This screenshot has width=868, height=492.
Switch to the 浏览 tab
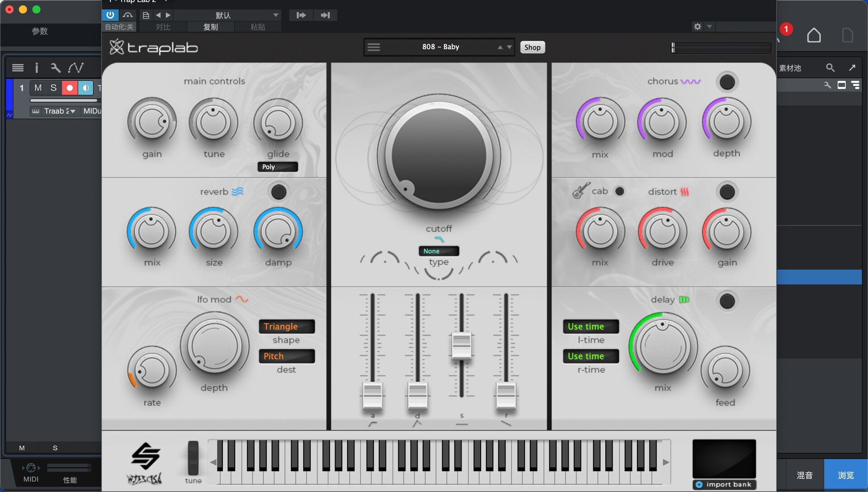pos(845,475)
